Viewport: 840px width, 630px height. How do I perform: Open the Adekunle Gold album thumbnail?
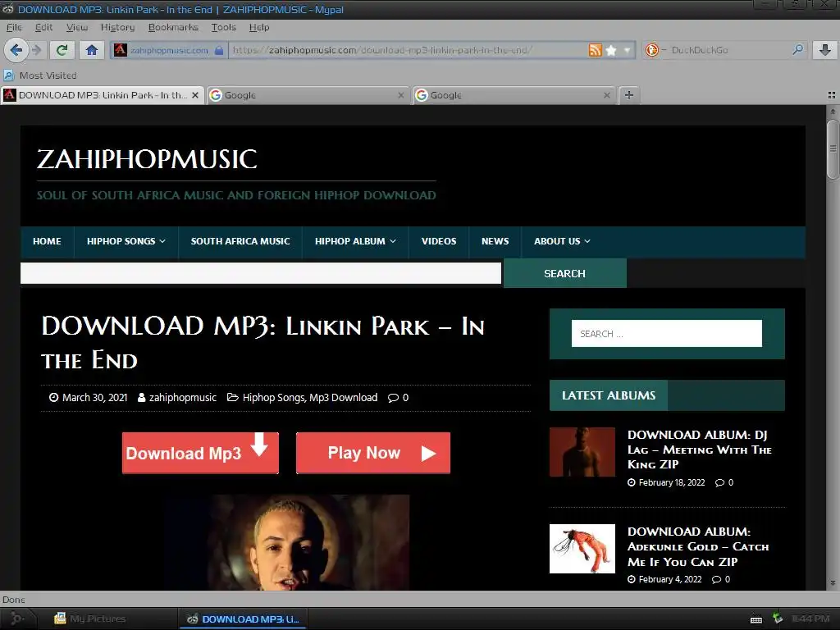tap(582, 549)
